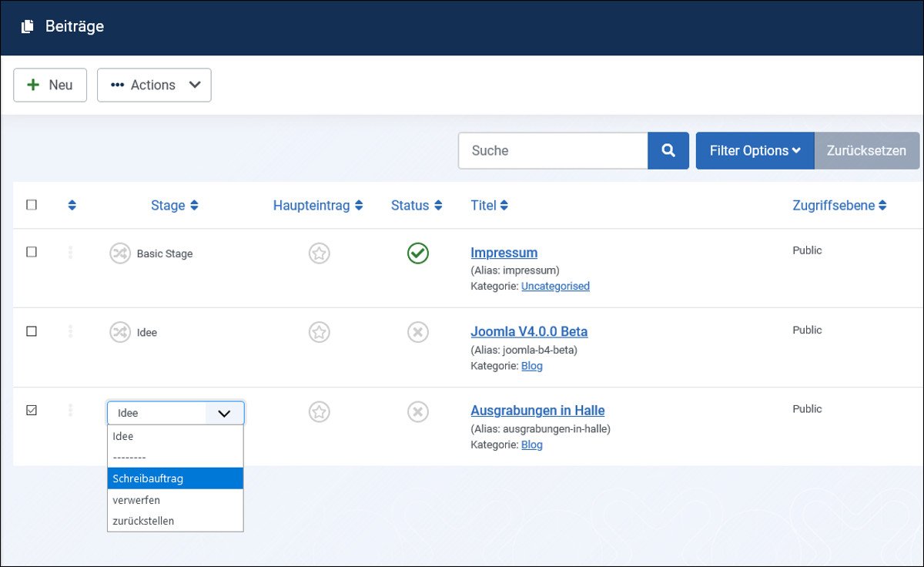This screenshot has width=924, height=567.
Task: Check the Impressum row checkbox
Action: coord(32,252)
